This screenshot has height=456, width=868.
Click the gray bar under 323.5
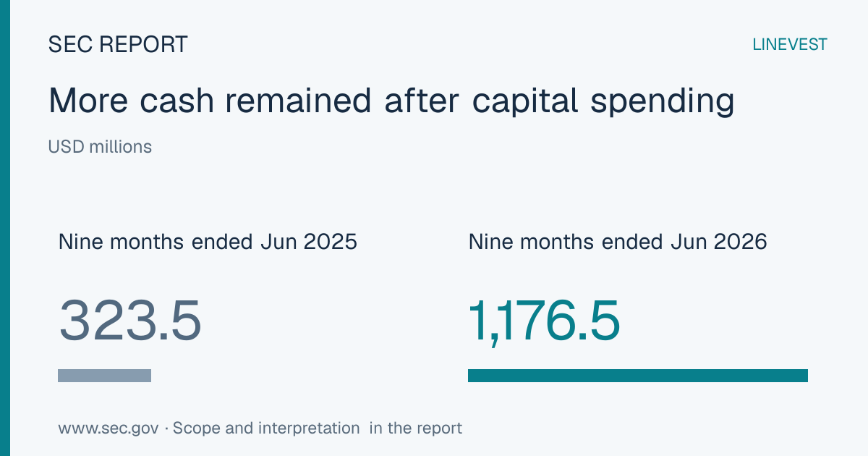tap(104, 376)
